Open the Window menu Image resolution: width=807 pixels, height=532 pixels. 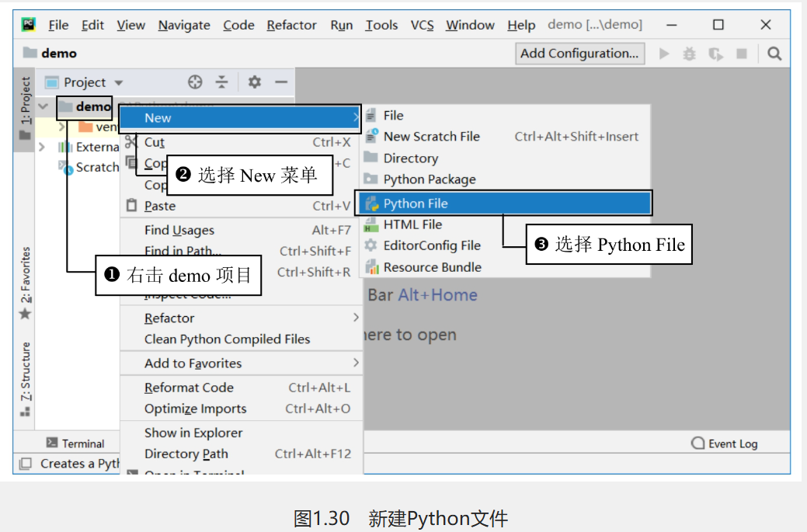470,25
